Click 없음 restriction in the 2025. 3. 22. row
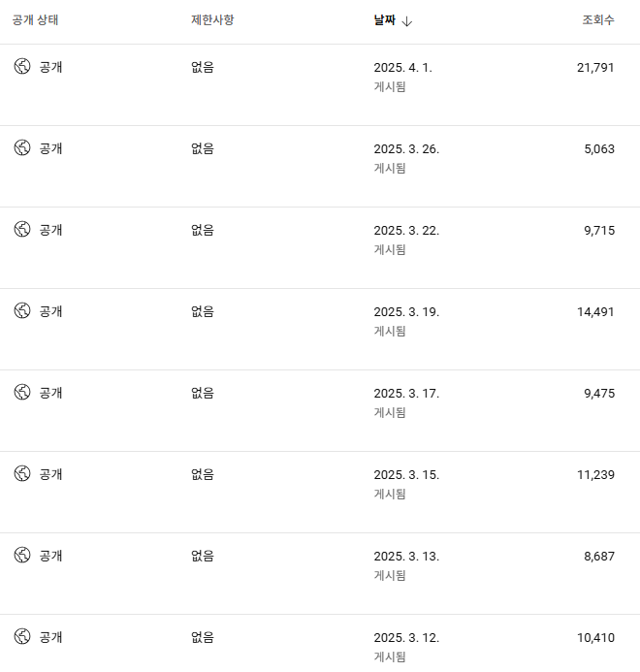Screen dimensions: 640x672 [203, 230]
